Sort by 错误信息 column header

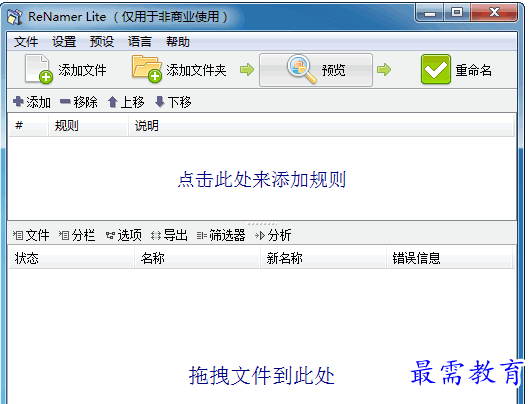(450, 258)
